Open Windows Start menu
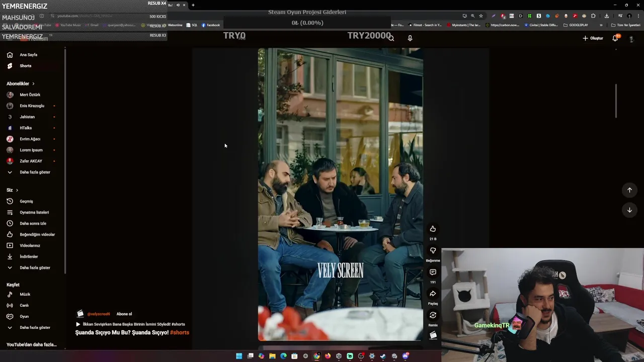This screenshot has height=362, width=644. pyautogui.click(x=239, y=356)
